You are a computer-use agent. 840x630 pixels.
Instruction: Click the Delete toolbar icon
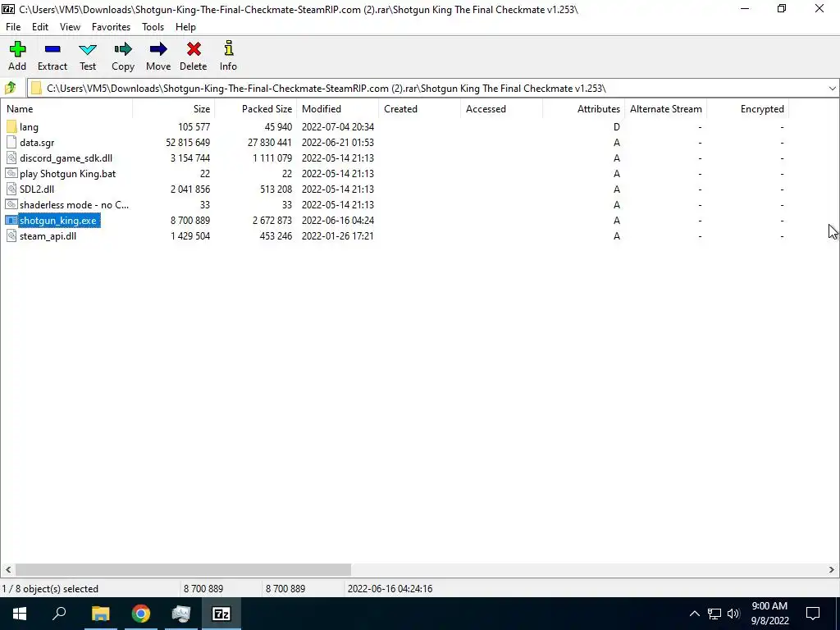[x=194, y=50]
